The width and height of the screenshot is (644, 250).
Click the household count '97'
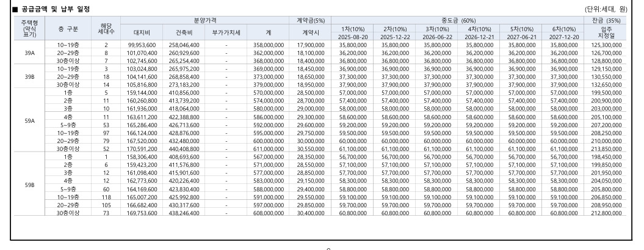coord(106,133)
